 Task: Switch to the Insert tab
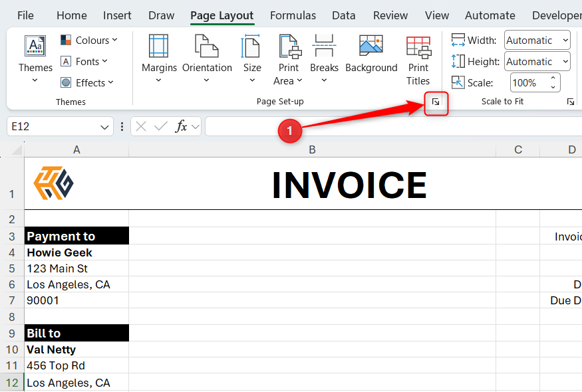tap(117, 15)
